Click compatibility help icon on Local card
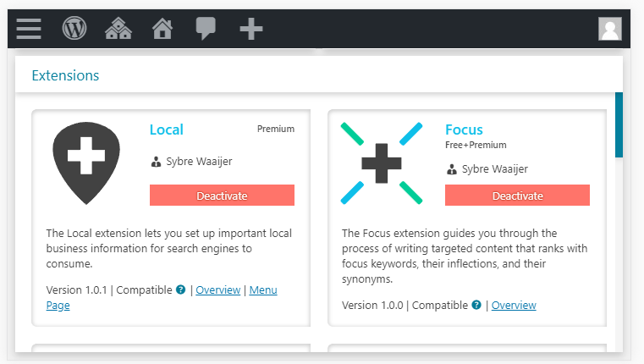Screen dimensions: 644x364 (181, 290)
